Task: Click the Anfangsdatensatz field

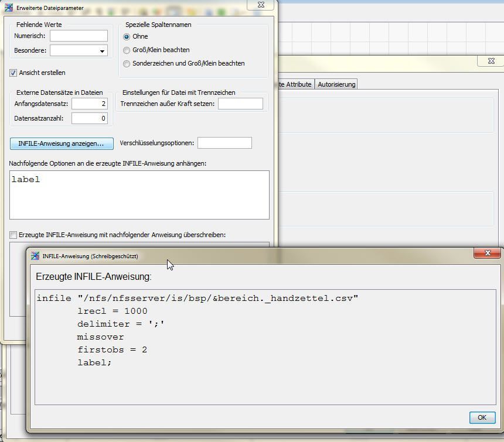Action: (x=90, y=104)
